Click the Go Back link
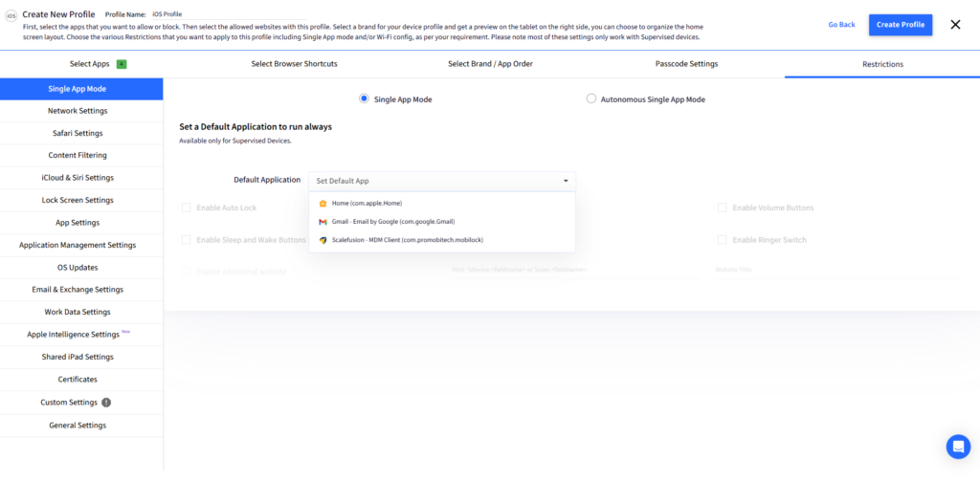 pyautogui.click(x=841, y=25)
